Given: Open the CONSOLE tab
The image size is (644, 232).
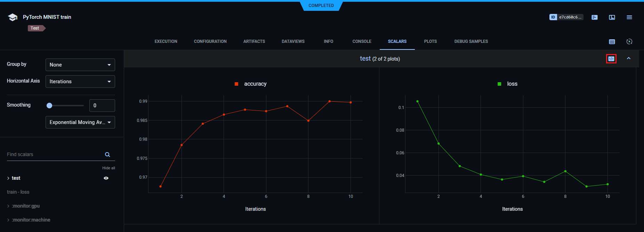Looking at the screenshot, I should click(x=362, y=41).
